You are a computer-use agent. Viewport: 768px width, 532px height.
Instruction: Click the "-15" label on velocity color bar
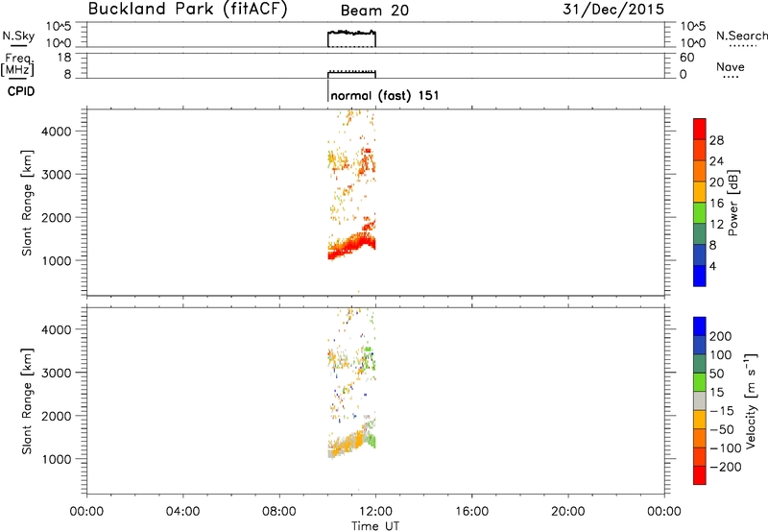pyautogui.click(x=722, y=410)
